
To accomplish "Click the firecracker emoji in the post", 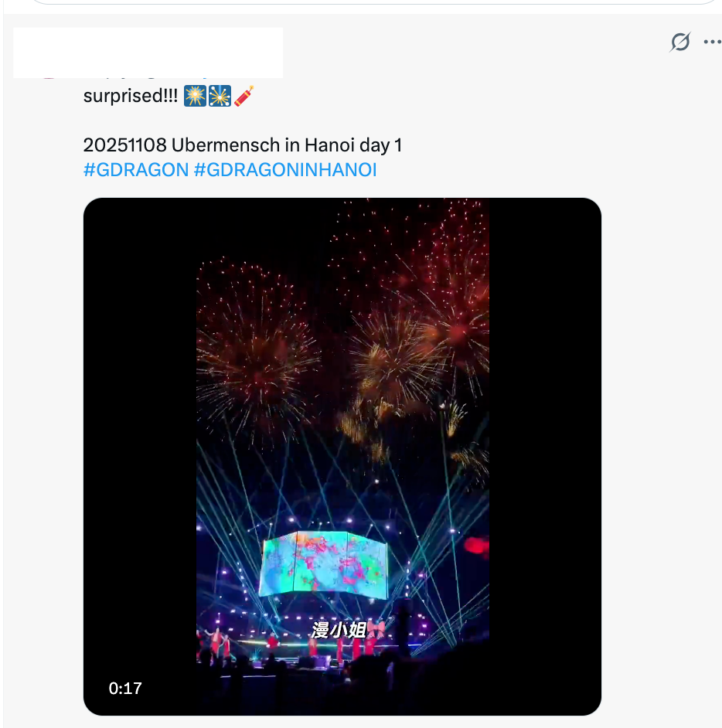I will coord(244,96).
